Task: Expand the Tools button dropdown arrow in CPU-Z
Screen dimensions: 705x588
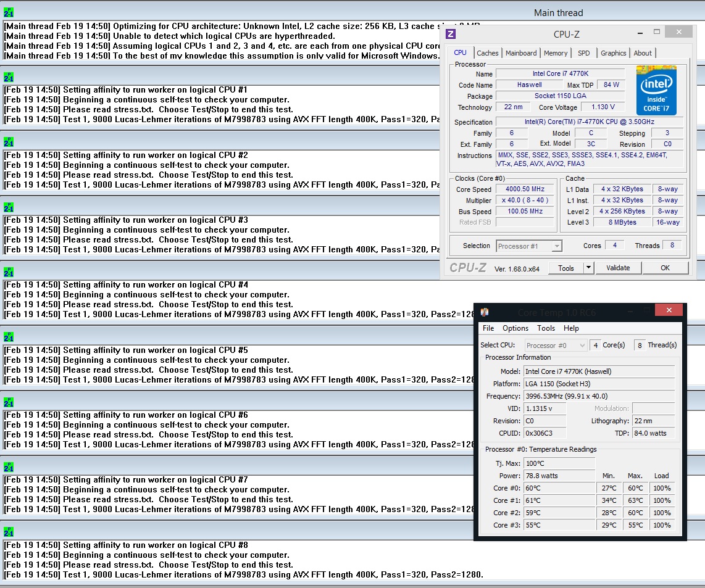Action: click(588, 268)
